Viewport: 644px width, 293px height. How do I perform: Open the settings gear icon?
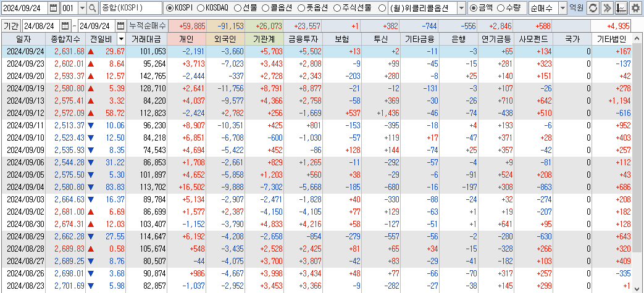636,8
